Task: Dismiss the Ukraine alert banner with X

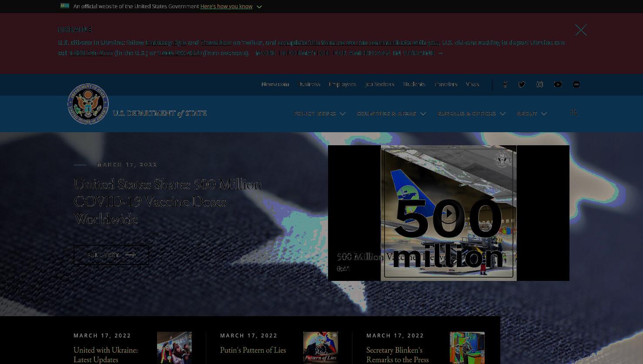Action: click(x=581, y=30)
